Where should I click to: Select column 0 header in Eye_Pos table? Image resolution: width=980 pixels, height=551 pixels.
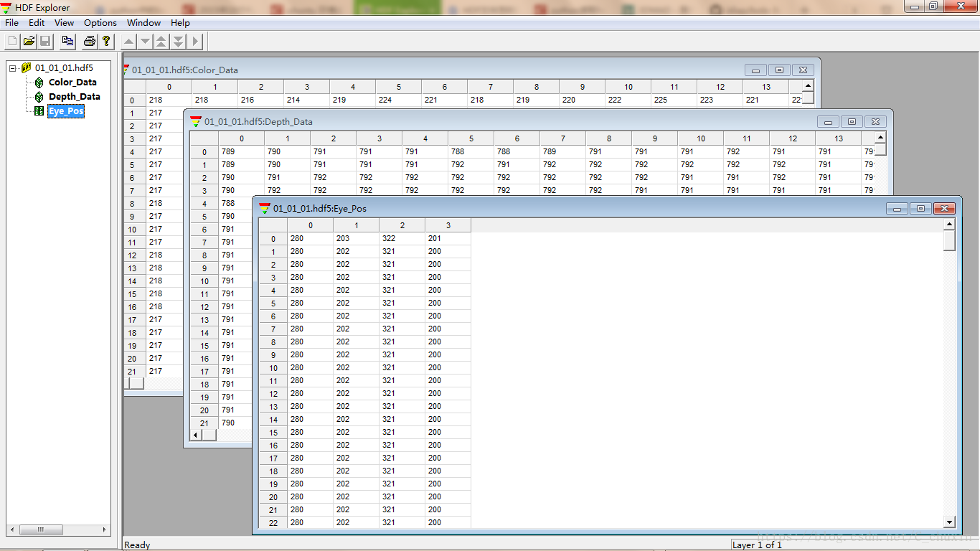pyautogui.click(x=311, y=225)
